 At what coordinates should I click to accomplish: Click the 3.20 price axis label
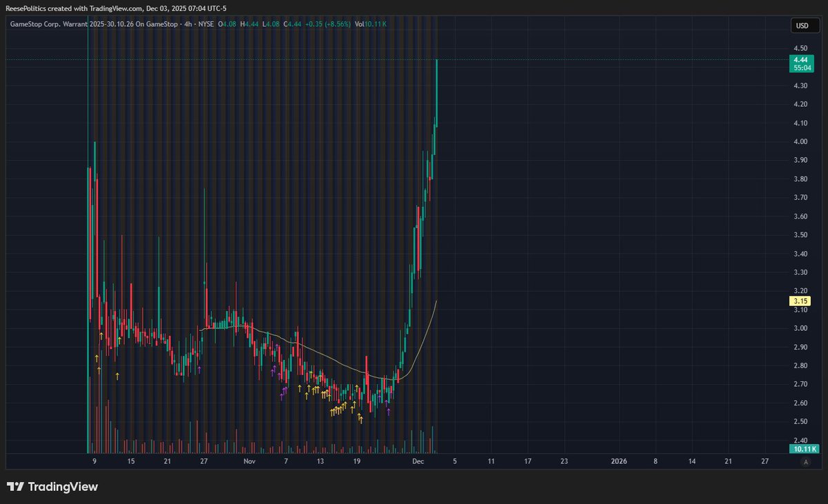[x=800, y=291]
